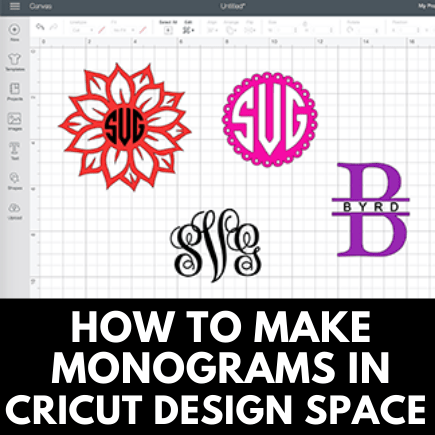Viewport: 435px width, 435px height.
Task: Undo the last action
Action: click(40, 27)
